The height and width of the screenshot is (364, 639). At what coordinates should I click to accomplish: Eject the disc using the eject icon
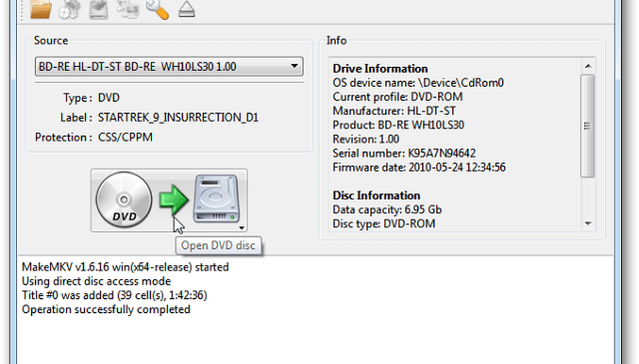[187, 9]
